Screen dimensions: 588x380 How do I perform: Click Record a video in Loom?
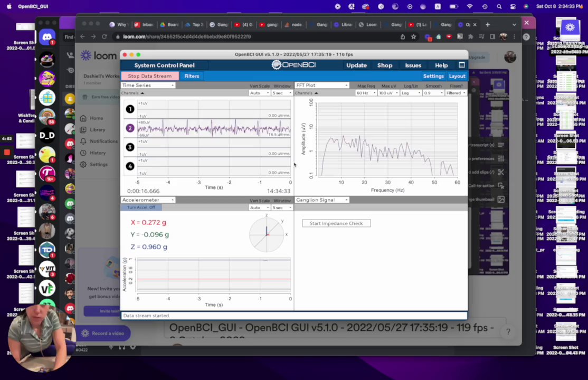tap(103, 333)
